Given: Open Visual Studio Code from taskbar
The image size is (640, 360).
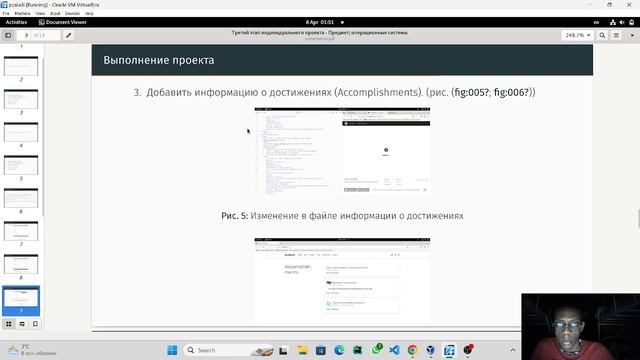Looking at the screenshot, I should pos(394,350).
